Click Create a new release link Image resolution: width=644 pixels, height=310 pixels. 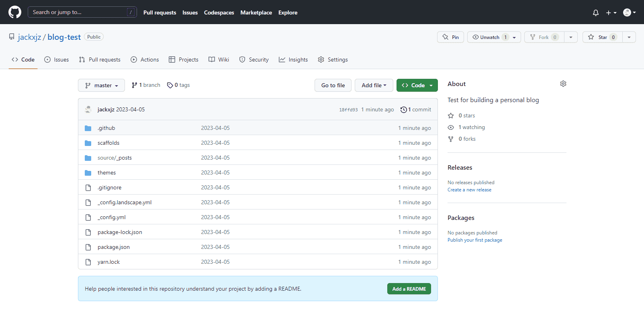pyautogui.click(x=469, y=190)
